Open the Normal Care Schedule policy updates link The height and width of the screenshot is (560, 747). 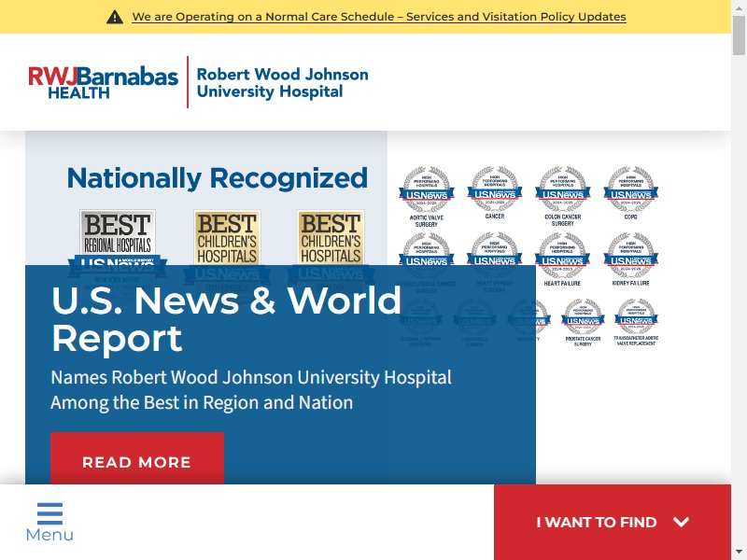point(379,17)
